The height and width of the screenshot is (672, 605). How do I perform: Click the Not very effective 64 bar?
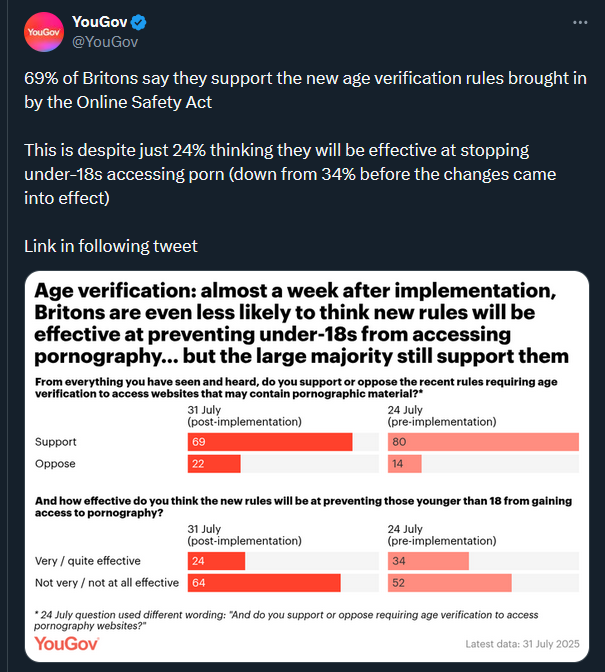tap(264, 583)
